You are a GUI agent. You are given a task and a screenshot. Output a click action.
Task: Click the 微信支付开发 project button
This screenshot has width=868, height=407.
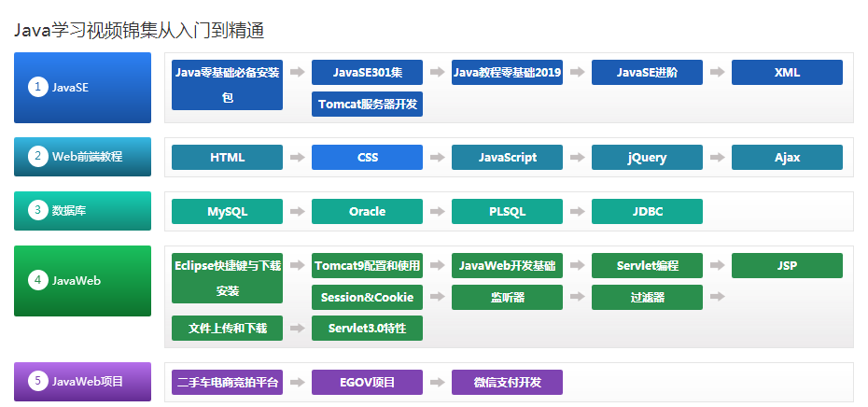tap(507, 383)
